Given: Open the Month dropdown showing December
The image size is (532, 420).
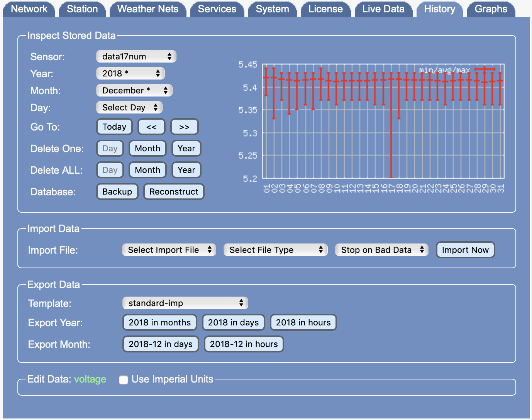Looking at the screenshot, I should click(x=134, y=90).
